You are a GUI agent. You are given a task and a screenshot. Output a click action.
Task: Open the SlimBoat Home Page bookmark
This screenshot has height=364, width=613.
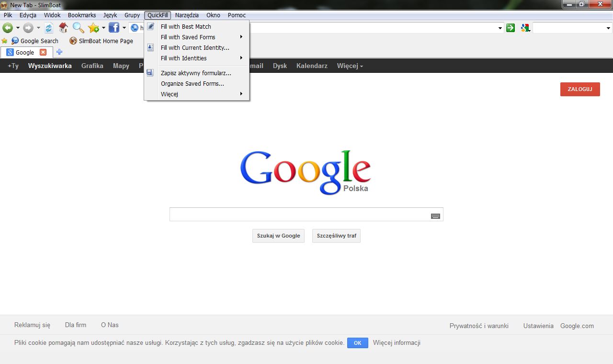click(101, 41)
